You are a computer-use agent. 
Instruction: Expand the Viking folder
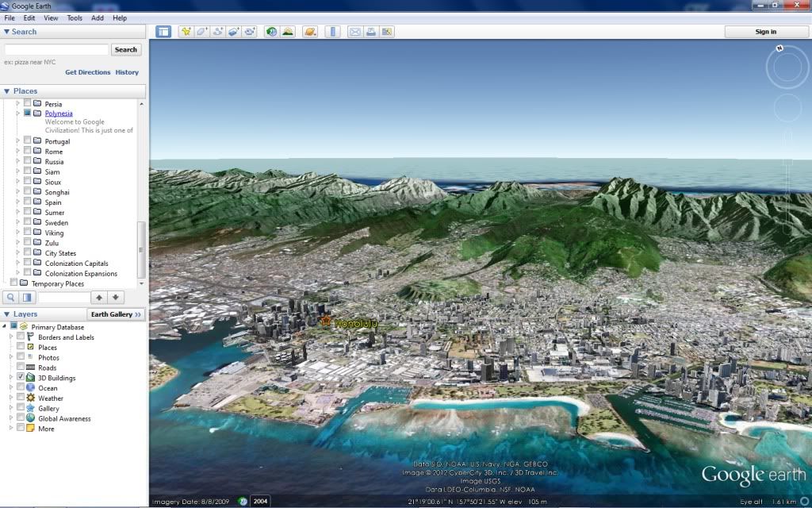coord(18,233)
